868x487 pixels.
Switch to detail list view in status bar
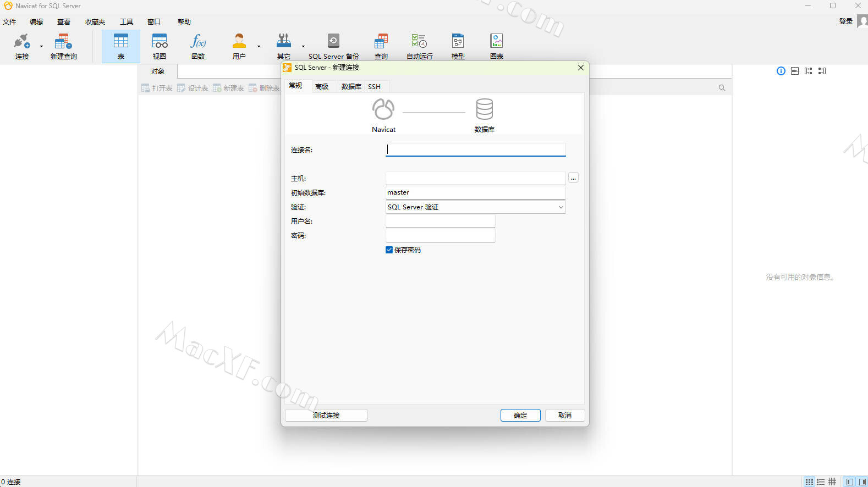pyautogui.click(x=821, y=482)
